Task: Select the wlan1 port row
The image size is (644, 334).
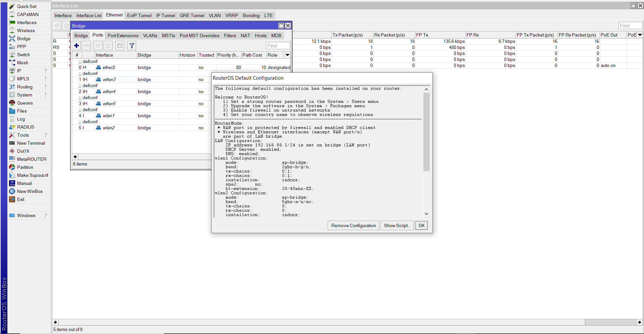Action: click(142, 116)
